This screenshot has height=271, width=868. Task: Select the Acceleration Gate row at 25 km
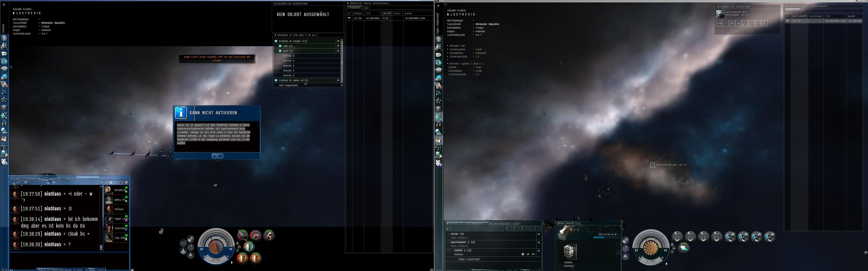pyautogui.click(x=389, y=18)
